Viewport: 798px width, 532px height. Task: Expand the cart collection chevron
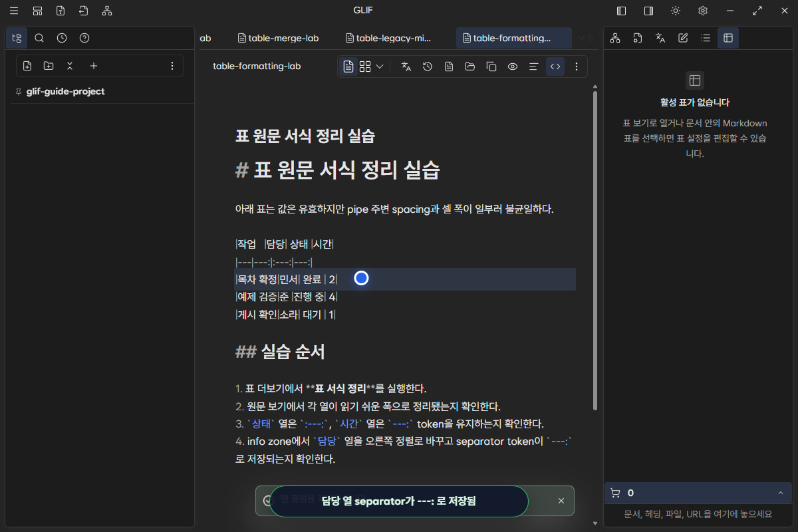click(x=780, y=493)
